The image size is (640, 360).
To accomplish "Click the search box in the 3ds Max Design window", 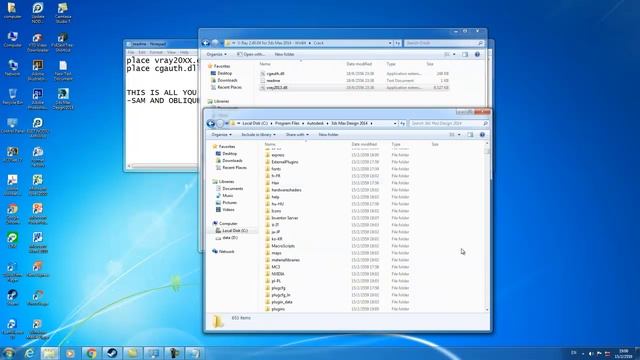I will click(449, 123).
